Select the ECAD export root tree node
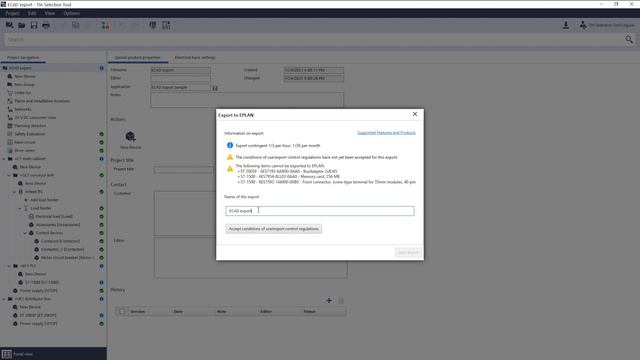Image resolution: width=640 pixels, height=360 pixels. click(20, 68)
